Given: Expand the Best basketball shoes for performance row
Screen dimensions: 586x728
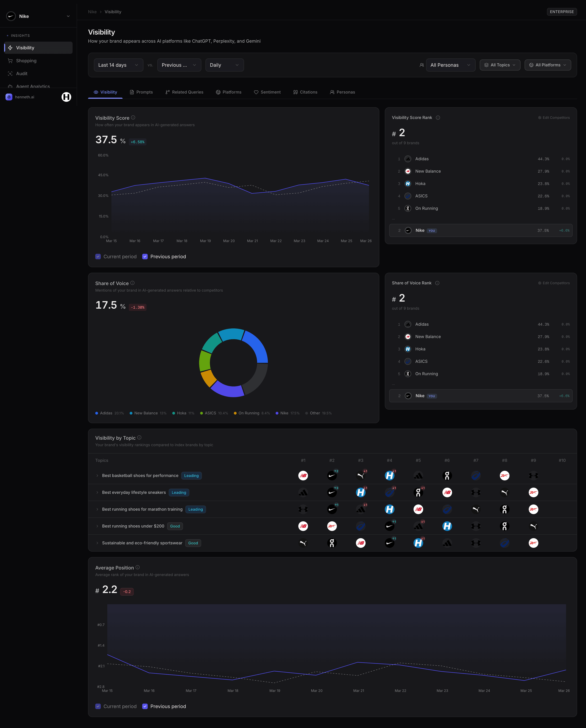Looking at the screenshot, I should click(x=98, y=475).
